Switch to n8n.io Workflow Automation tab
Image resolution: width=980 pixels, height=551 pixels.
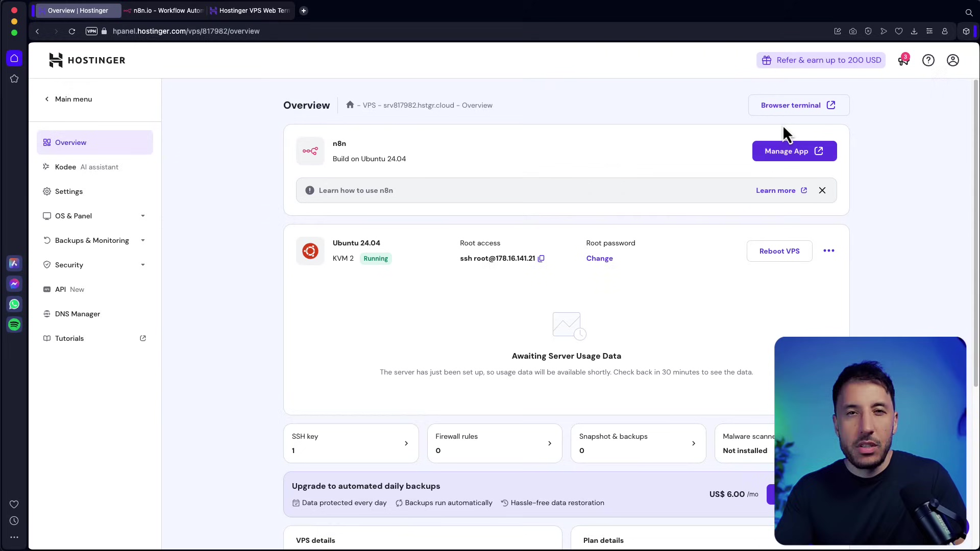(x=163, y=10)
